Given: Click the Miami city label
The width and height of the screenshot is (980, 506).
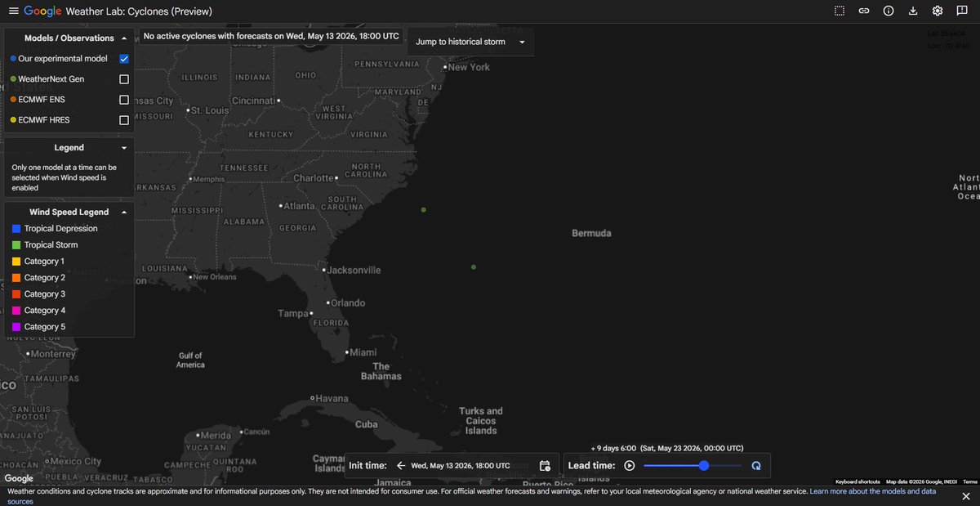Looking at the screenshot, I should pyautogui.click(x=363, y=352).
